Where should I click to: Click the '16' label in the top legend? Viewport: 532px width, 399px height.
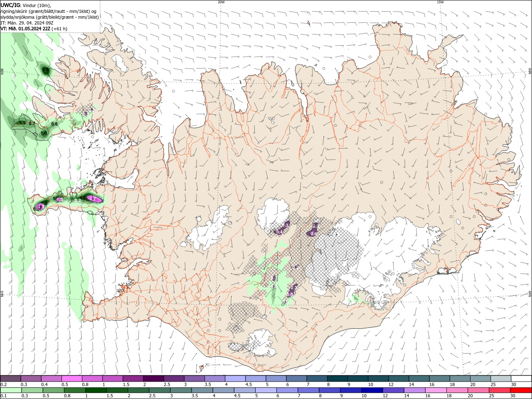pyautogui.click(x=432, y=385)
